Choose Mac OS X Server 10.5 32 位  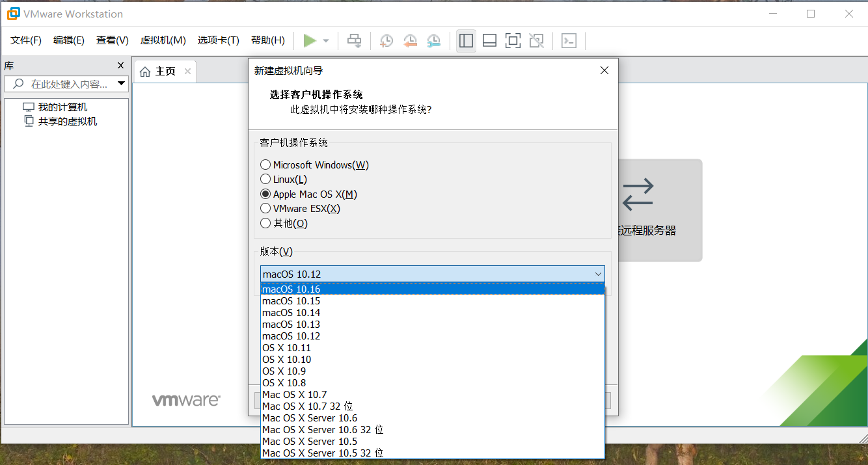coord(433,453)
